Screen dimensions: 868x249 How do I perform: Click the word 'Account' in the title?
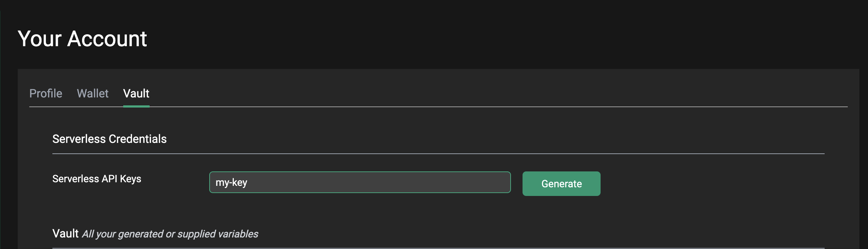click(x=107, y=39)
